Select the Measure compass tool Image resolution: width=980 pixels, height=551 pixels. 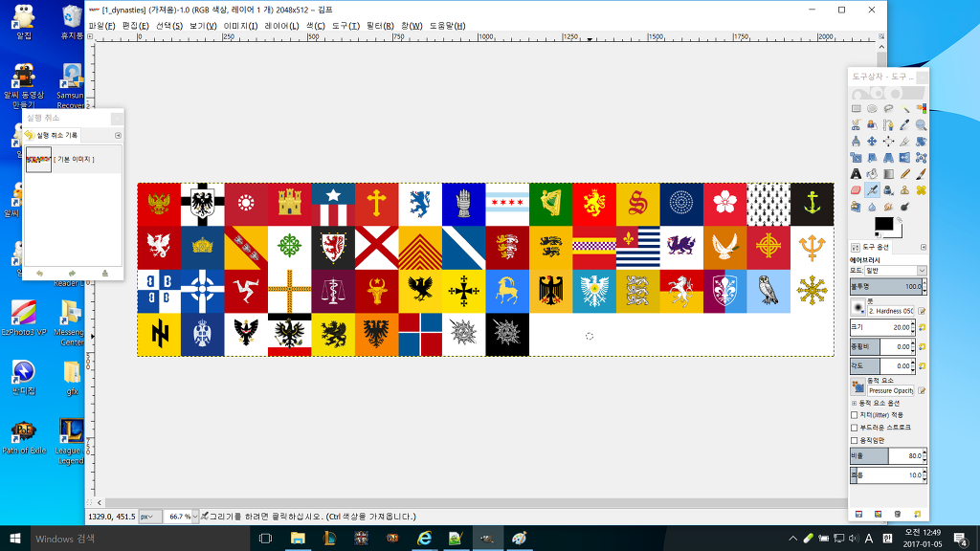click(x=857, y=142)
